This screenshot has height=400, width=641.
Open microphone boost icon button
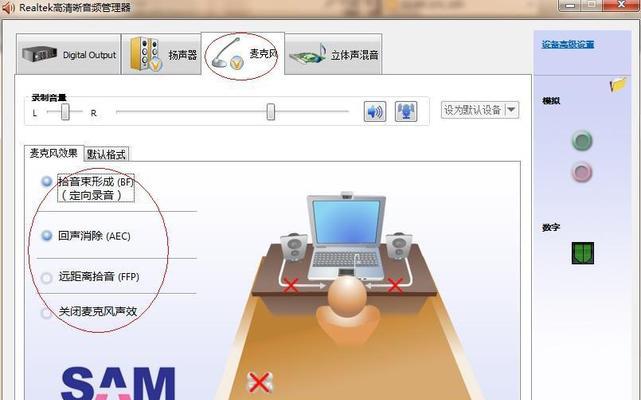click(x=406, y=111)
